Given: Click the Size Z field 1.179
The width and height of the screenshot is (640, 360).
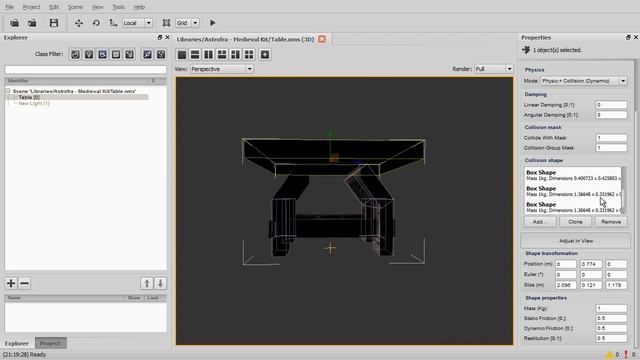Looking at the screenshot, I should click(x=616, y=285).
